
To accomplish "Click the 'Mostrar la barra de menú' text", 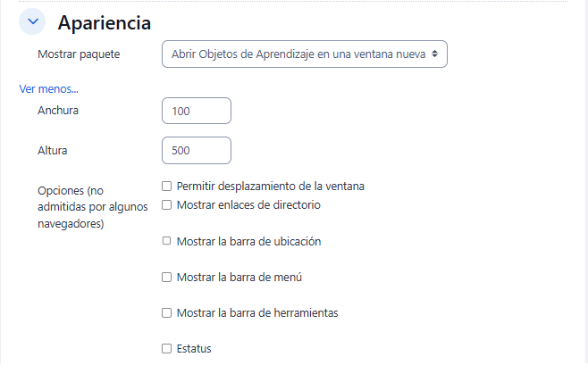I will pos(239,277).
